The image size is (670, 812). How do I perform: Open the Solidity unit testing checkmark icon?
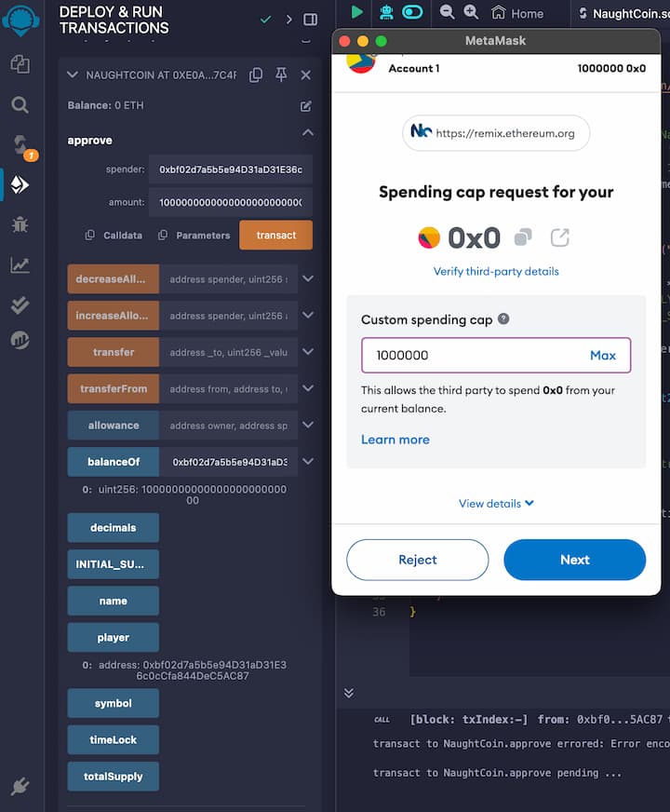[20, 305]
